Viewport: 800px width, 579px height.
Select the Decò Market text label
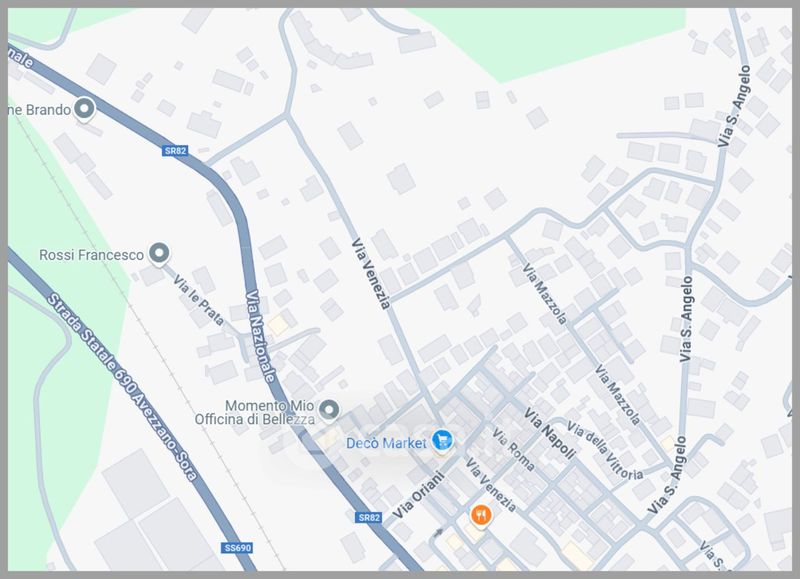386,443
